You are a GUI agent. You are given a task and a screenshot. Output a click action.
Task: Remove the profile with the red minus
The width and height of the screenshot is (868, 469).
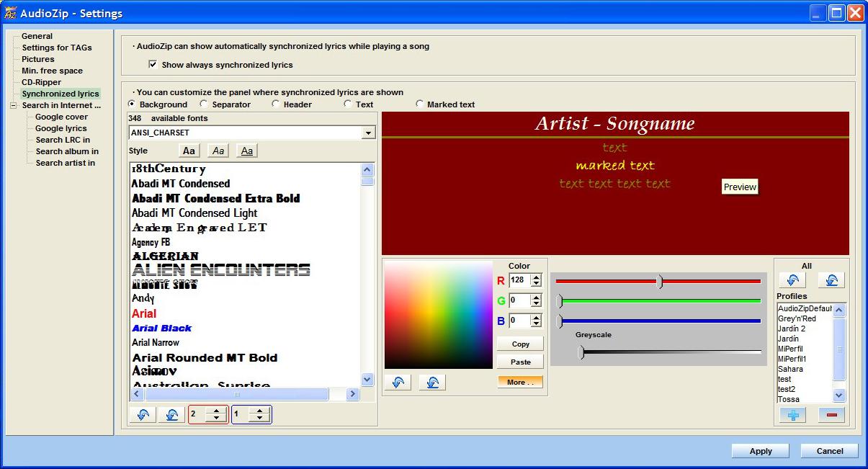pyautogui.click(x=831, y=415)
